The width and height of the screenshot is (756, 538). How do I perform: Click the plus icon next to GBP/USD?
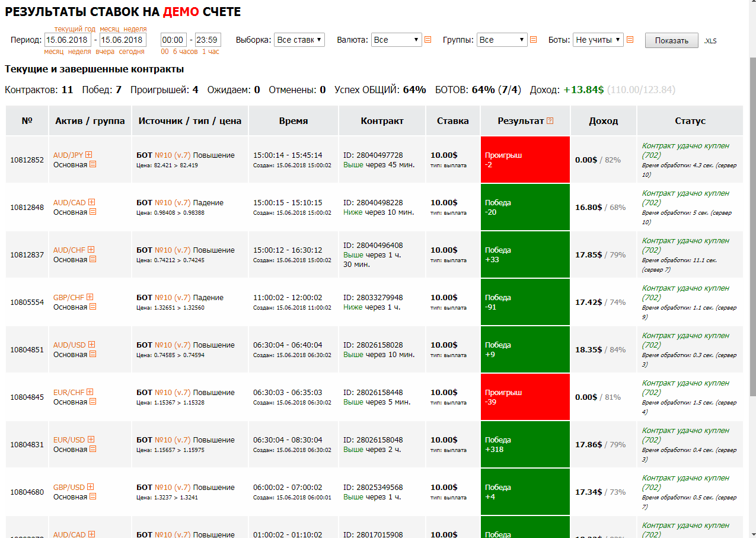[x=91, y=487]
